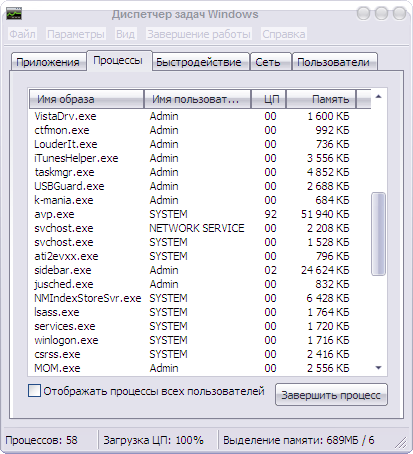Screen dimensions: 413x454
Task: Open the Вид menu
Action: point(125,34)
